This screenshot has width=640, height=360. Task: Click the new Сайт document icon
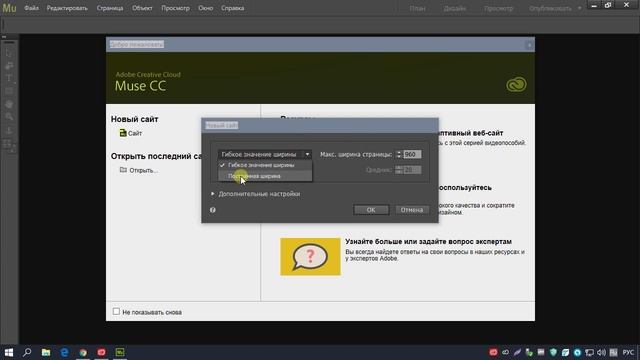click(x=123, y=133)
